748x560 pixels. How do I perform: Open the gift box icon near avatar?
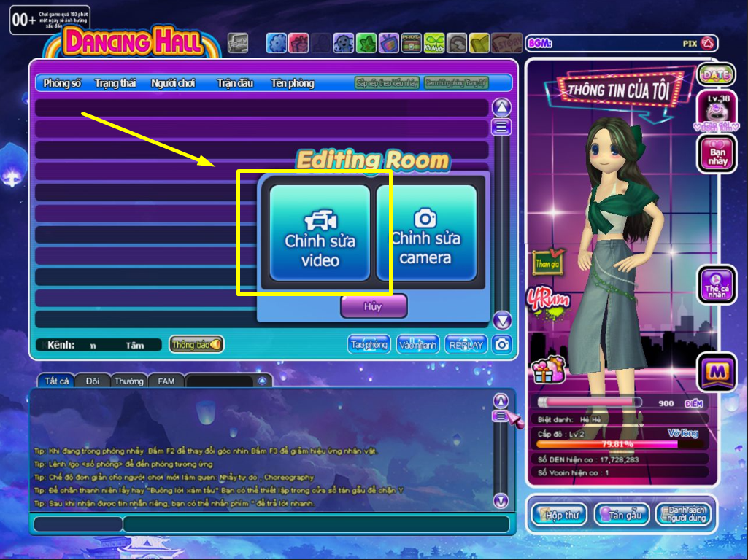click(x=548, y=370)
